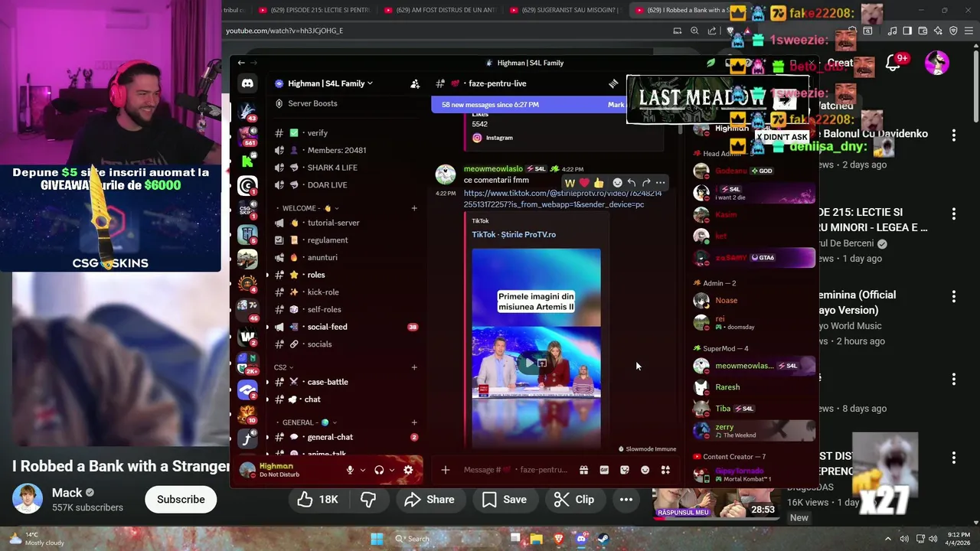
Task: Click Mark as read on new messages bar
Action: pos(617,105)
